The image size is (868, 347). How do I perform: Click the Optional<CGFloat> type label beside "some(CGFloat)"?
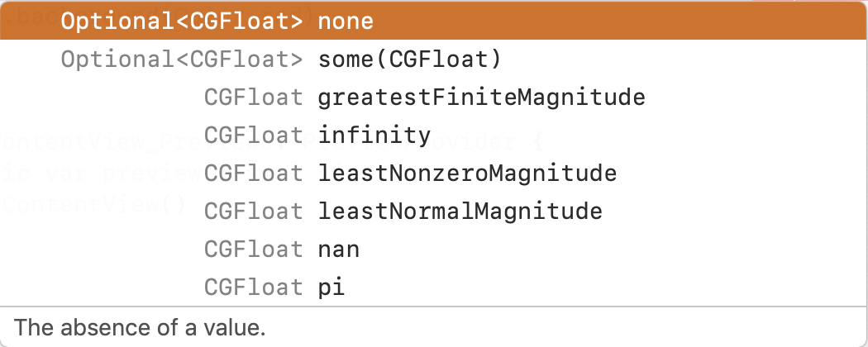pos(182,59)
